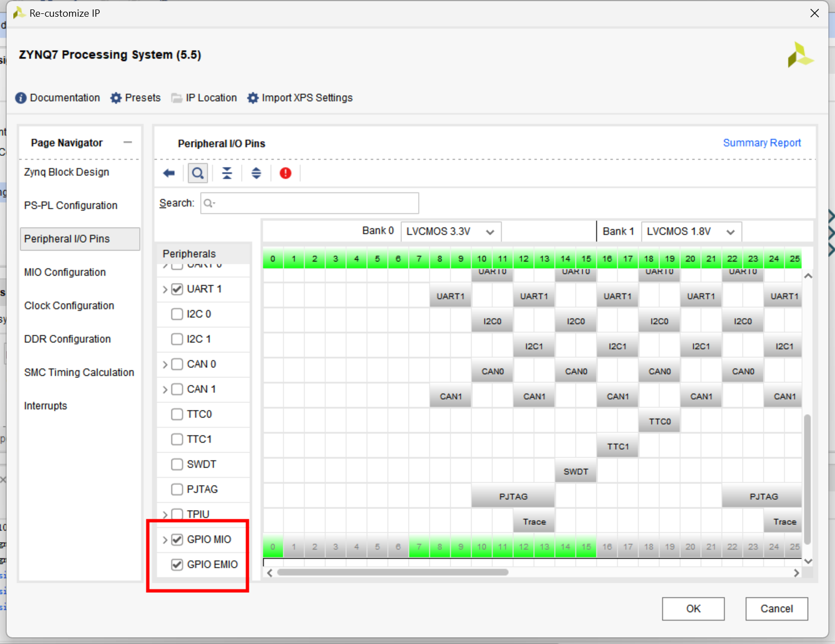Viewport: 835px width, 644px height.
Task: Go to SMC Timing Calculation page
Action: tap(79, 372)
